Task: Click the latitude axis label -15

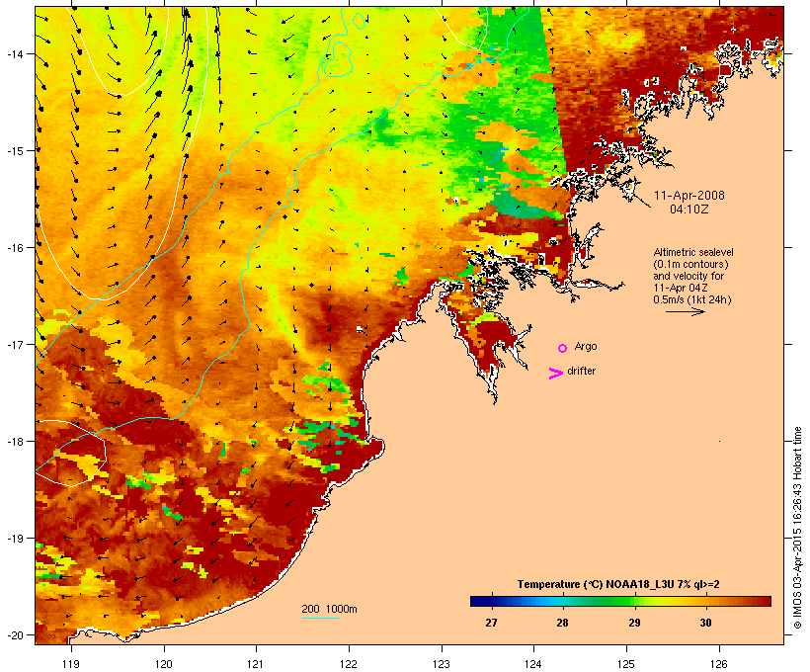Action: 15,151
